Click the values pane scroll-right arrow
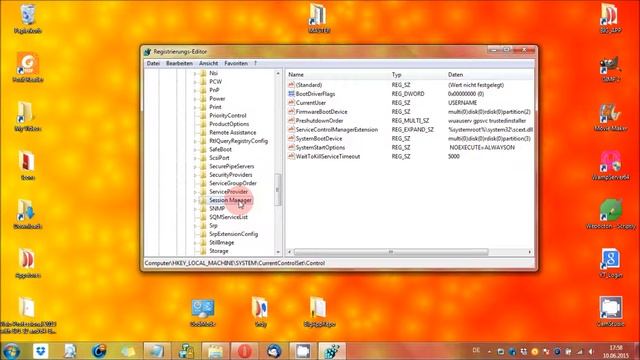This screenshot has width=640, height=360. tap(530, 252)
